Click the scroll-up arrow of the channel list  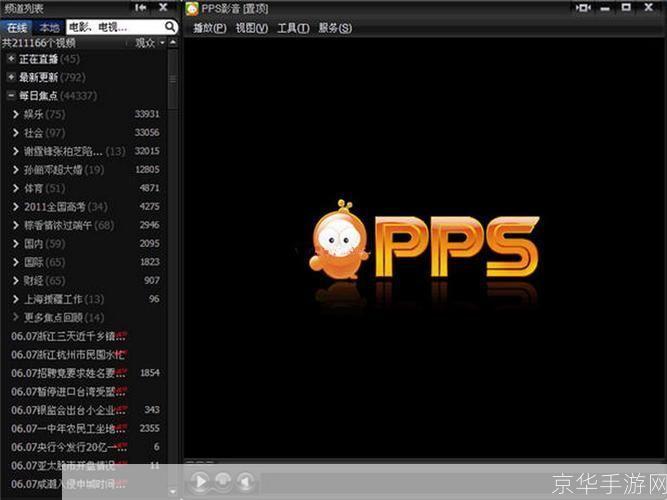[173, 43]
